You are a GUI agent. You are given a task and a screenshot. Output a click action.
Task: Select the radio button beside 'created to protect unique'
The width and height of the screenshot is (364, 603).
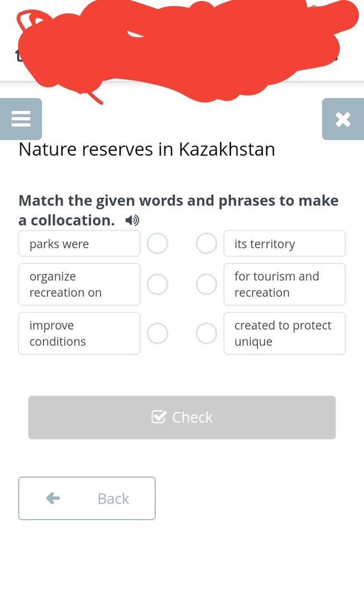[207, 333]
